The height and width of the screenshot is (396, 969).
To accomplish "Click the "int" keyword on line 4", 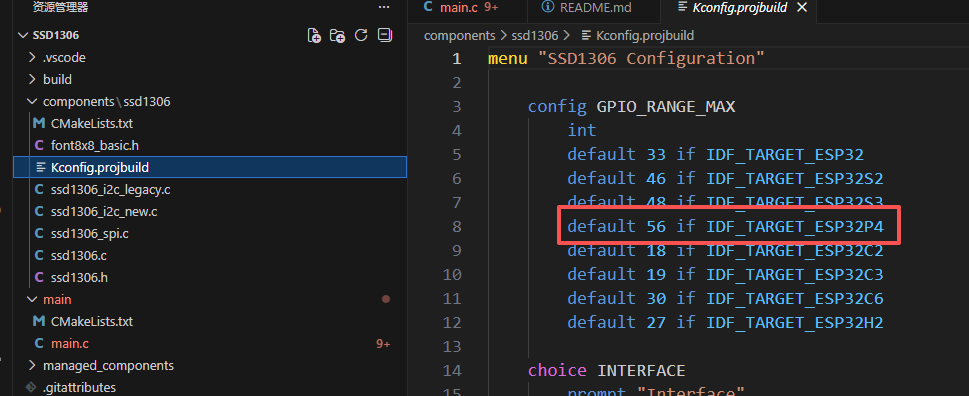I will click(x=582, y=130).
